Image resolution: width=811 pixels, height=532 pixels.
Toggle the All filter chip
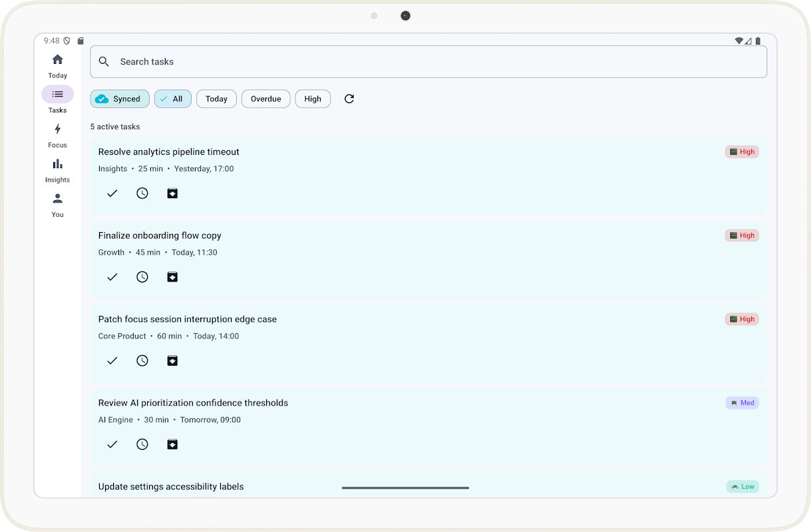pos(173,99)
